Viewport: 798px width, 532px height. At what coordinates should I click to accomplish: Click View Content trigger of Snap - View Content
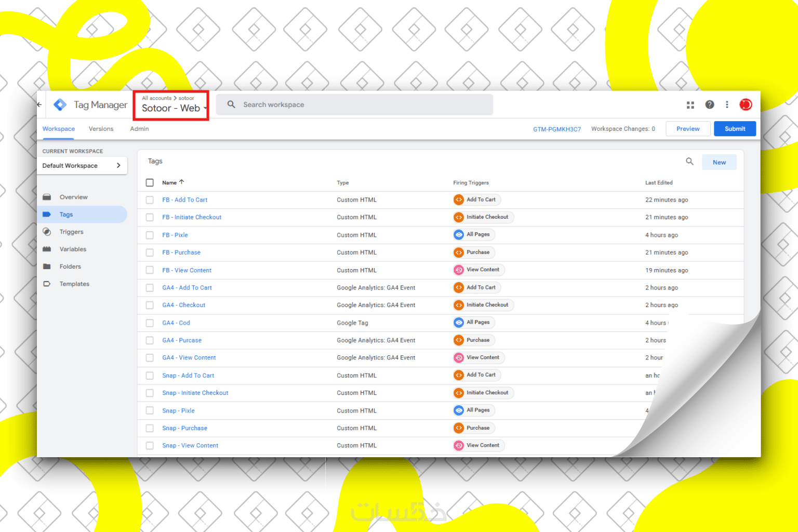[478, 445]
